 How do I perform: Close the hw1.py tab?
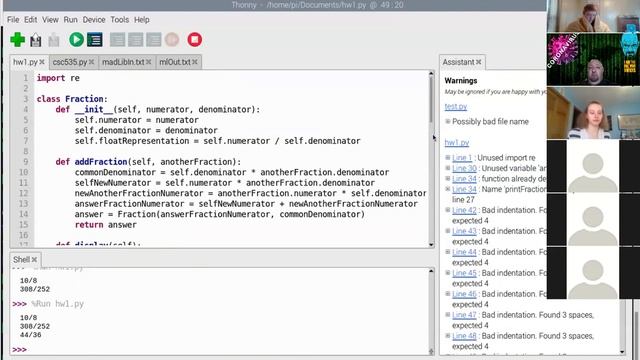pos(42,62)
